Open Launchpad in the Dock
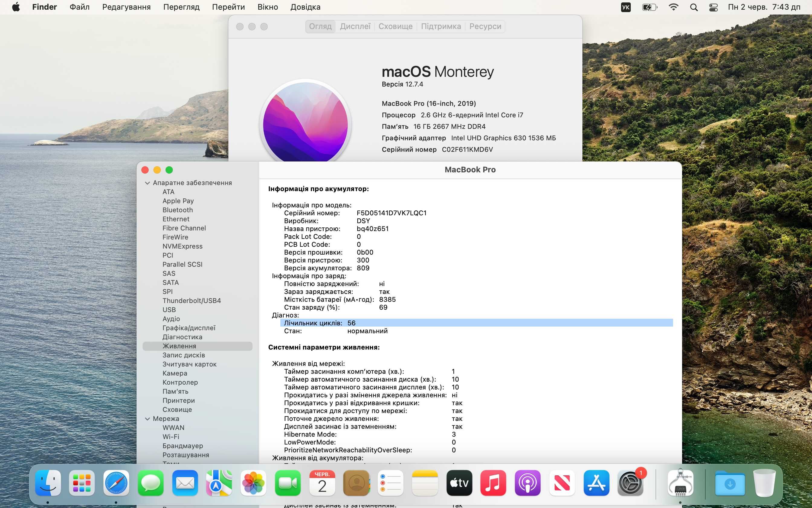The width and height of the screenshot is (812, 508). pyautogui.click(x=82, y=483)
